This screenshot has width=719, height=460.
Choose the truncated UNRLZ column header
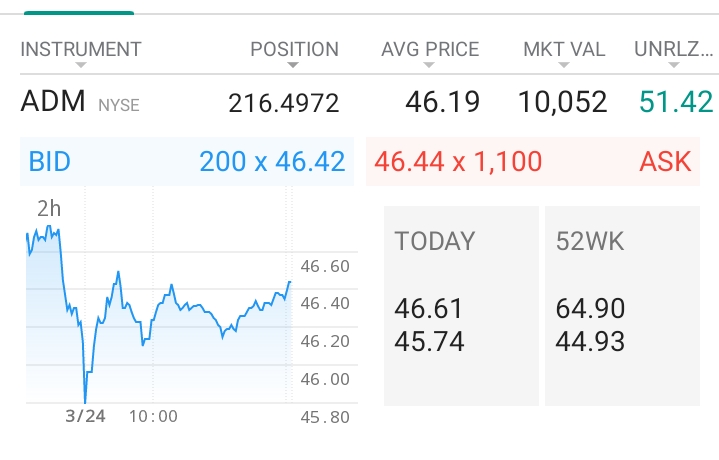click(x=673, y=49)
